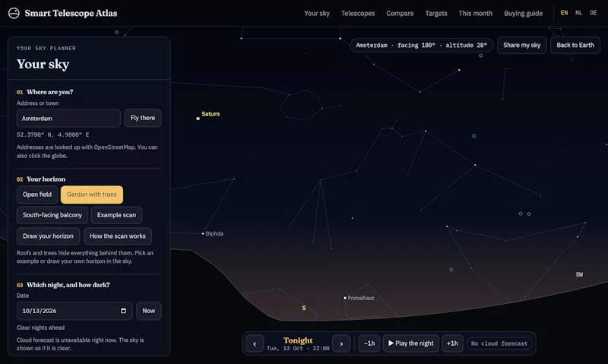608x364 pixels.
Task: Click the Clear nights ahead label
Action: [41, 328]
